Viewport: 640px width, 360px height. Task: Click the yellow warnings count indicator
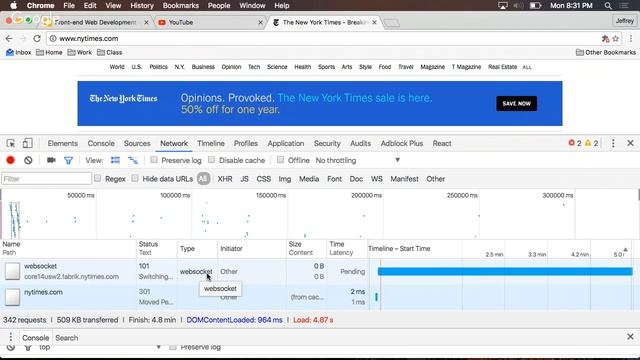click(x=592, y=143)
